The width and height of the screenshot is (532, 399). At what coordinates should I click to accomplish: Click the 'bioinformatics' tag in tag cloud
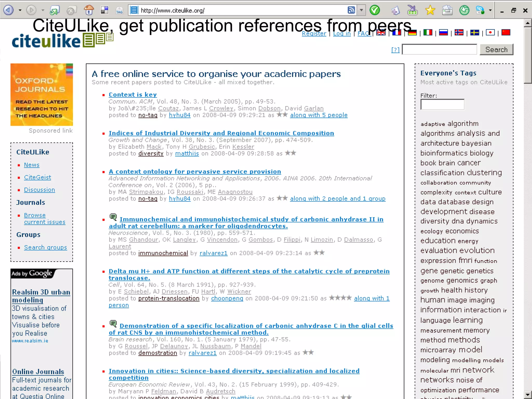click(444, 153)
